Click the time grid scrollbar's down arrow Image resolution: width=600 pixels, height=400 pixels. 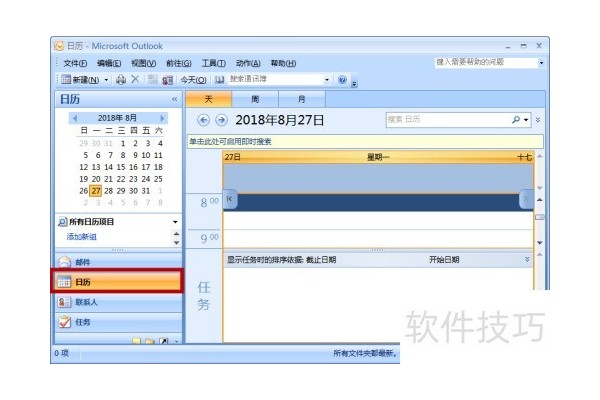pyautogui.click(x=540, y=243)
